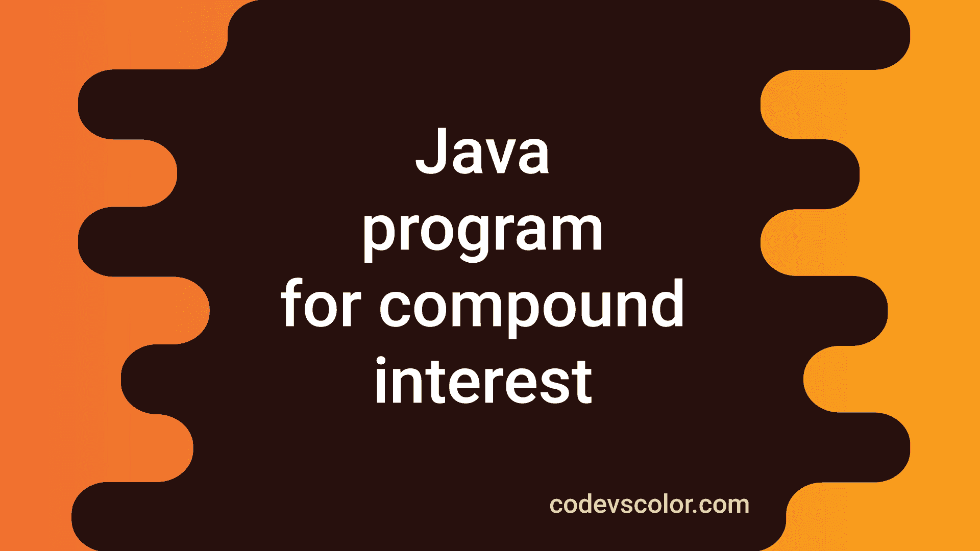Toggle the dark center panel visibility
980x551 pixels.
click(x=490, y=276)
